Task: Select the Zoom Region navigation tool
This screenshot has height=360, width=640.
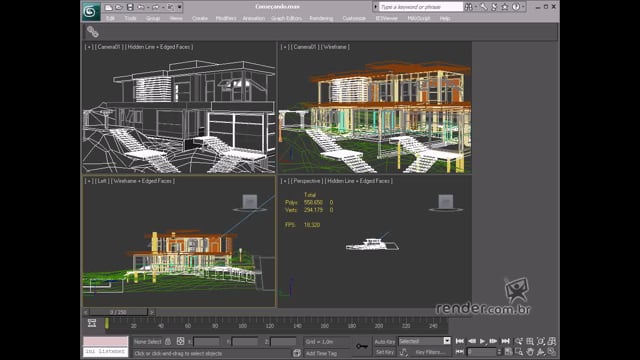Action: (x=519, y=351)
